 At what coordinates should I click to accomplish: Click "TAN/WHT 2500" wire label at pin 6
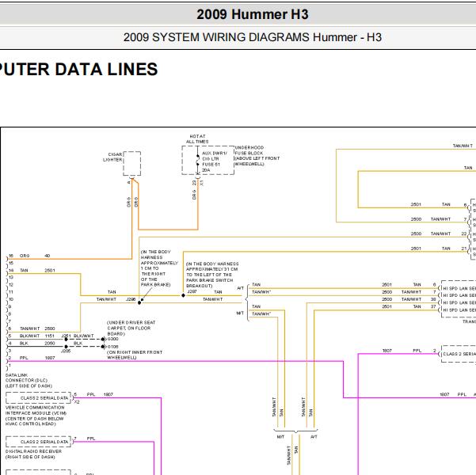(37, 329)
